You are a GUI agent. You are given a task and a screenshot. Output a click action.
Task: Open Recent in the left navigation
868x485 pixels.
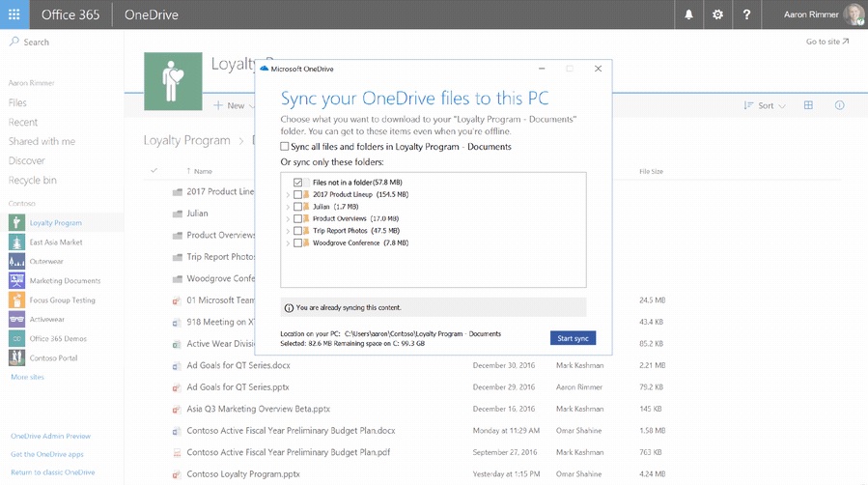(x=23, y=122)
